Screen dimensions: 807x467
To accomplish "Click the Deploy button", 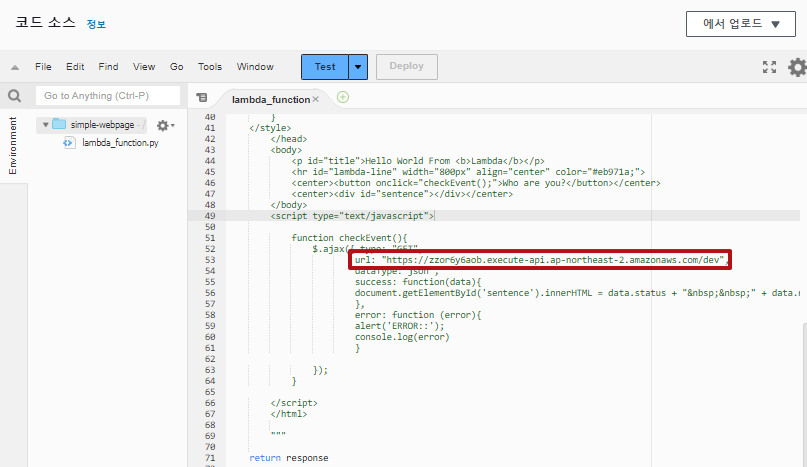I will 407,67.
